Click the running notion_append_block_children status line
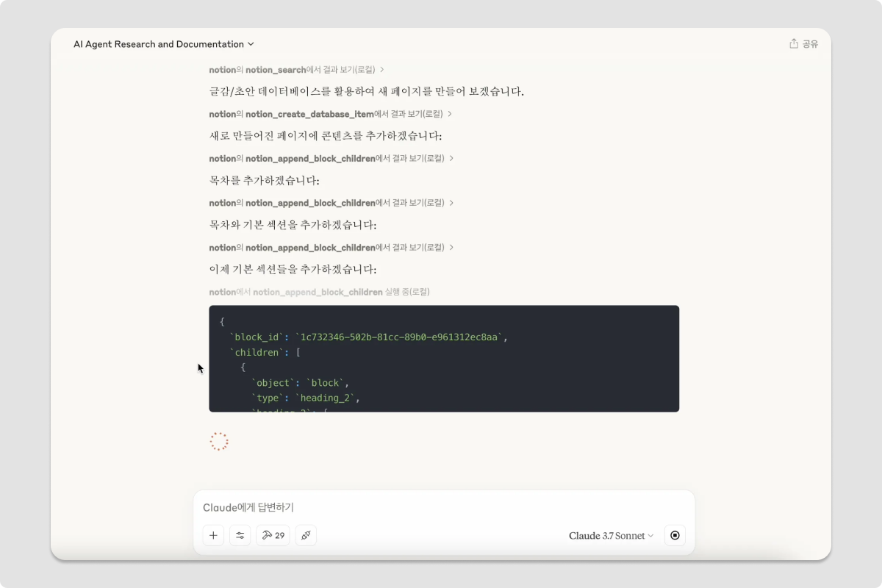The image size is (882, 588). [319, 292]
